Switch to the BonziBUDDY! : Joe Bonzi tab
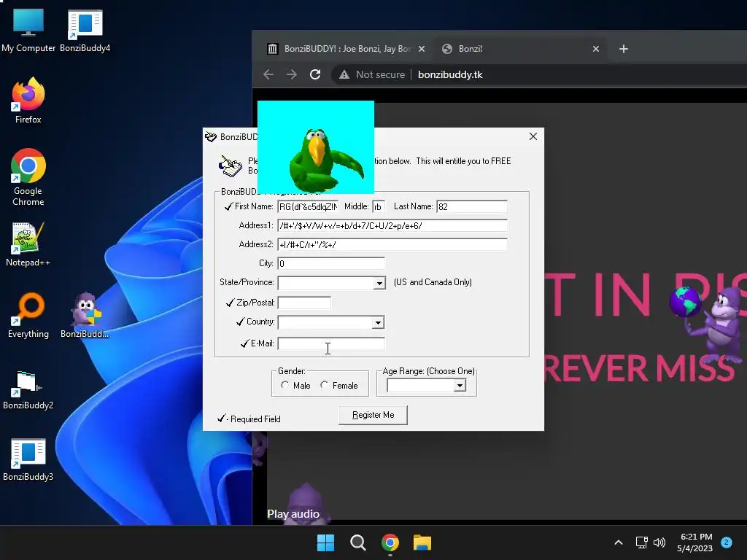 [347, 49]
